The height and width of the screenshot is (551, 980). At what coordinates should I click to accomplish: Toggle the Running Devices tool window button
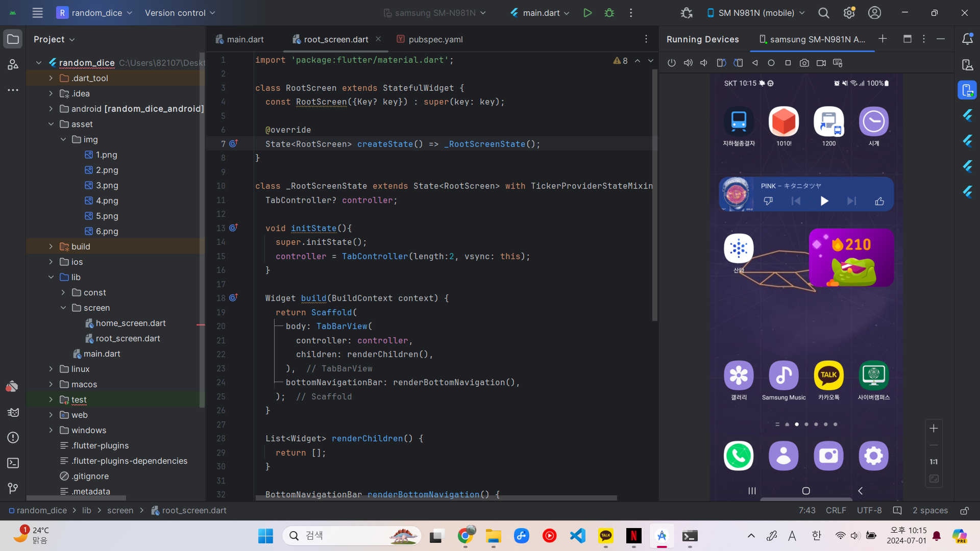click(x=967, y=90)
